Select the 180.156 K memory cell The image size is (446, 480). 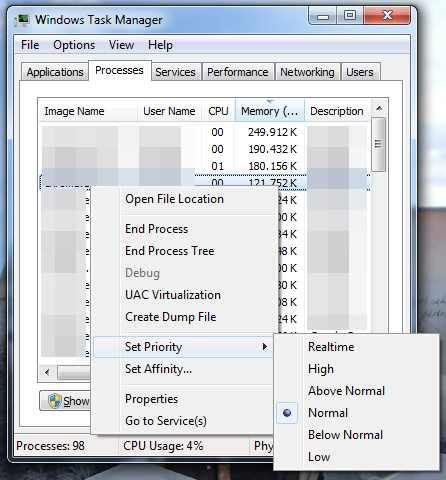(x=272, y=166)
